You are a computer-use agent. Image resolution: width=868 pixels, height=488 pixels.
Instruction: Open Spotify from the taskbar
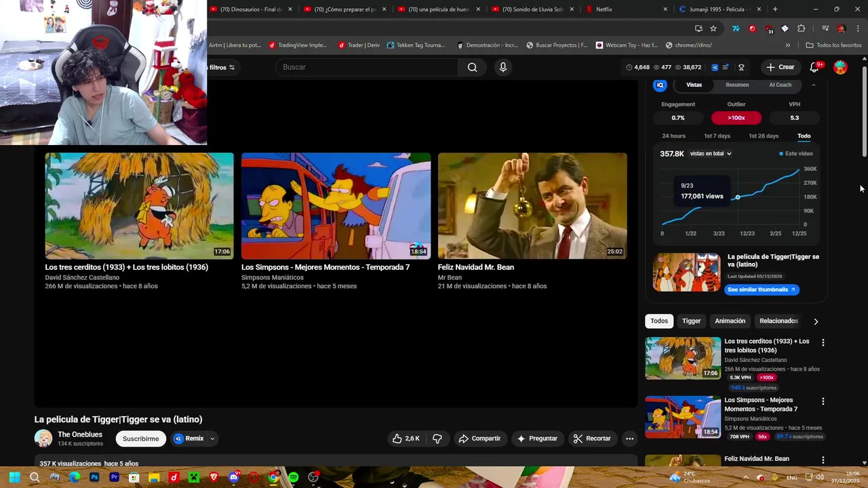pos(293,477)
